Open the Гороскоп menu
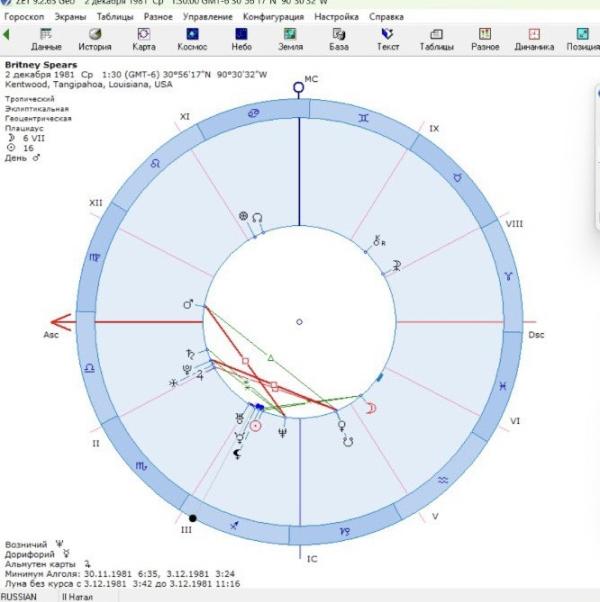The image size is (600, 602). [24, 17]
